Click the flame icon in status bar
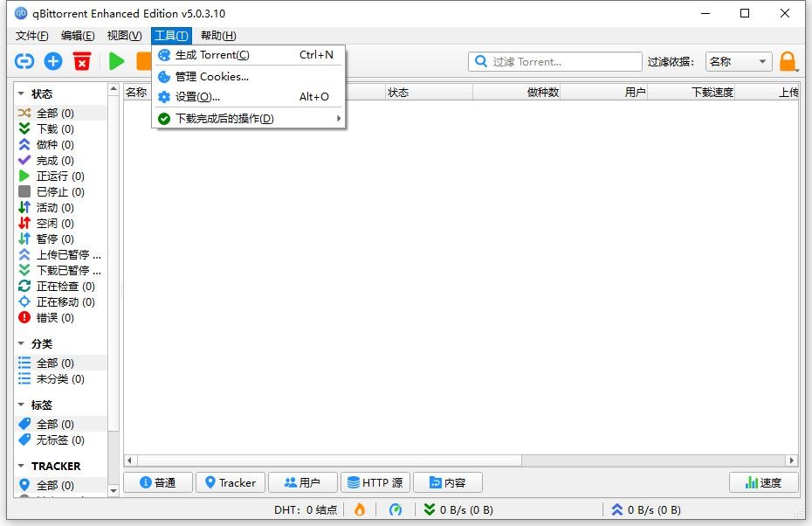The height and width of the screenshot is (526, 812). 360,509
